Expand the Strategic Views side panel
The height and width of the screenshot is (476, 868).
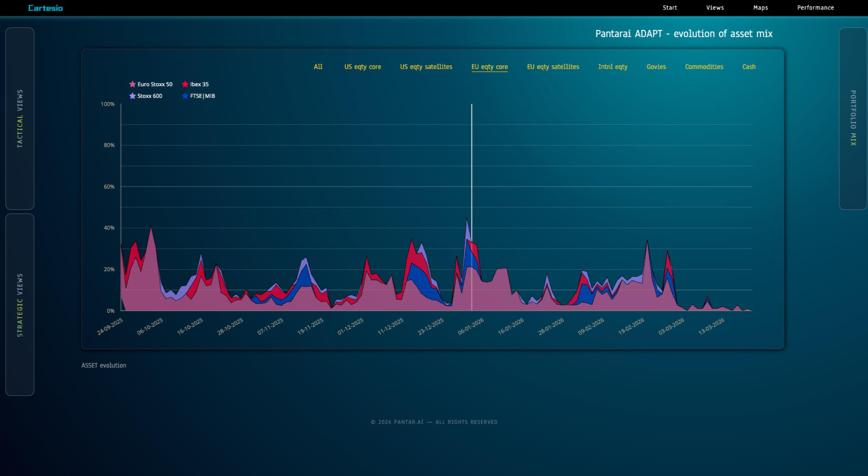(x=20, y=305)
